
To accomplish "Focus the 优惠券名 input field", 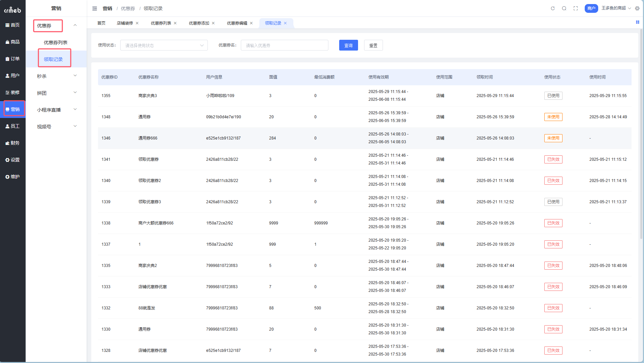I will (x=284, y=46).
